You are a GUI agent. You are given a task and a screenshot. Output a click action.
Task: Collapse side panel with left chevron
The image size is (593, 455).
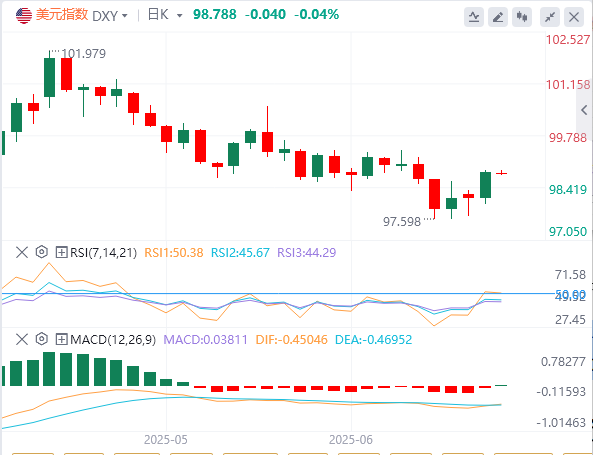point(584,110)
